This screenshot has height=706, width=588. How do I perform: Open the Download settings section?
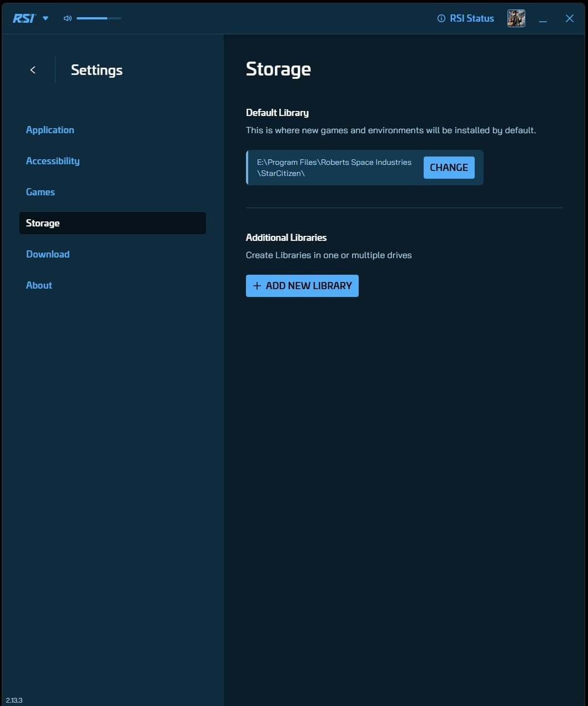pos(48,254)
